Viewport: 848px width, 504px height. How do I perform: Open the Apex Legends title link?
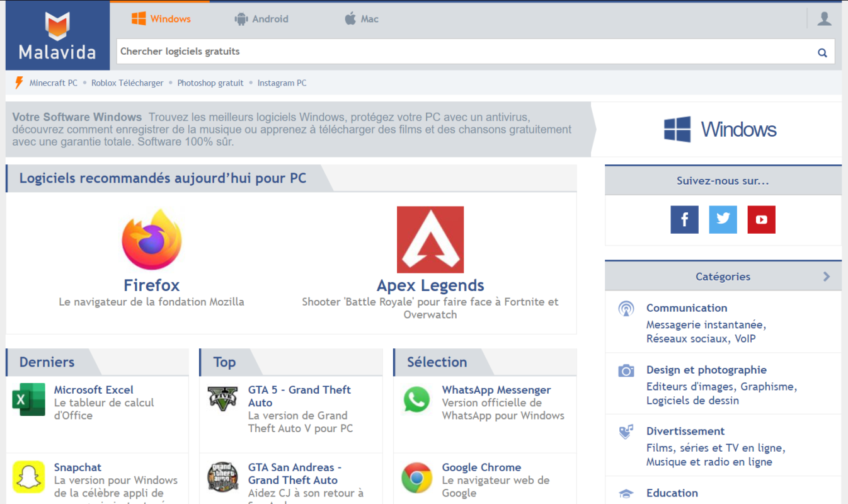click(430, 285)
